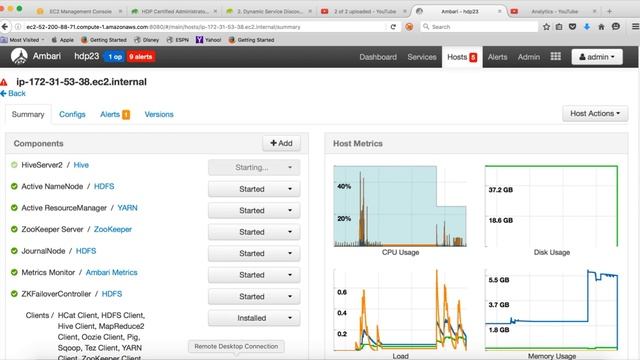Screen dimensions: 640x360
Task: Open the Ambari Metrics service link
Action: click(111, 272)
